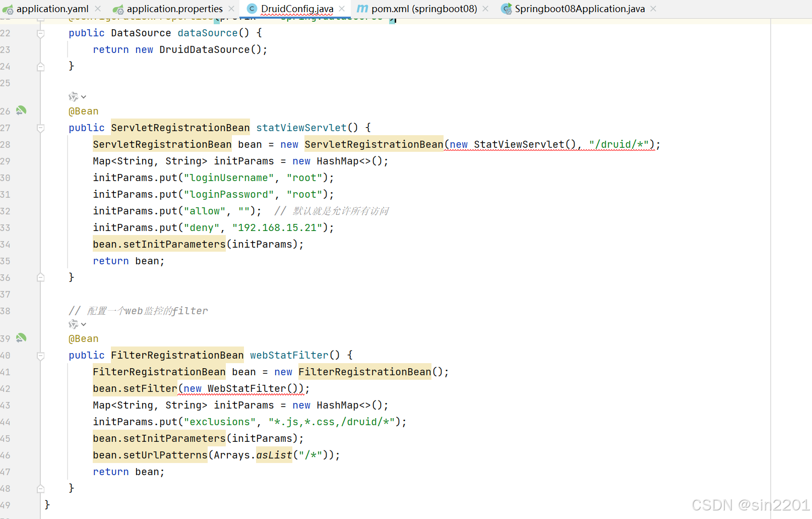
Task: Collapse webStatFilter method at line 40
Action: (41, 356)
